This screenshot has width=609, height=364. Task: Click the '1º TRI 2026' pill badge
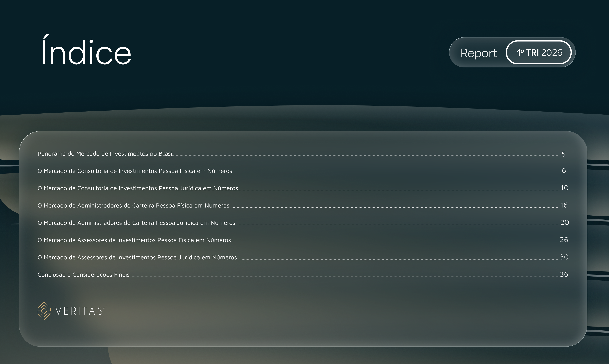(539, 52)
